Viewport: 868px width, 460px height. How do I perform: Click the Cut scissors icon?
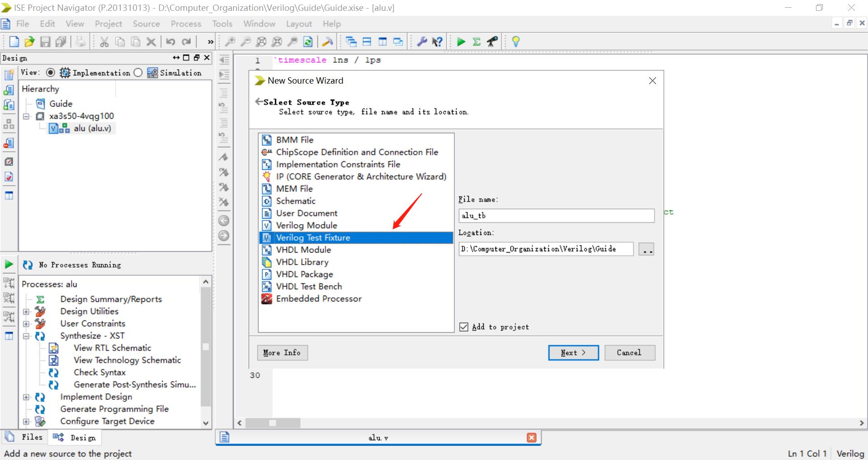pyautogui.click(x=104, y=42)
